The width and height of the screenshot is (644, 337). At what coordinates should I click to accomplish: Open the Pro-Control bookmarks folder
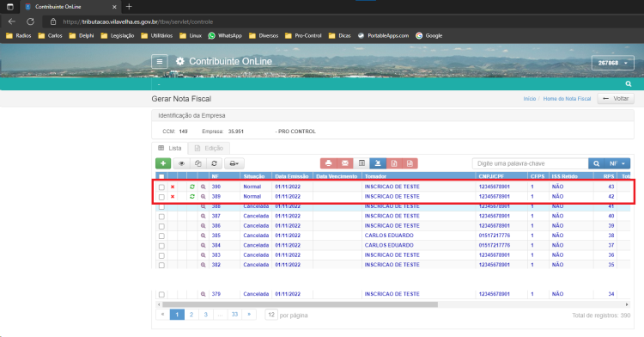[x=303, y=36]
